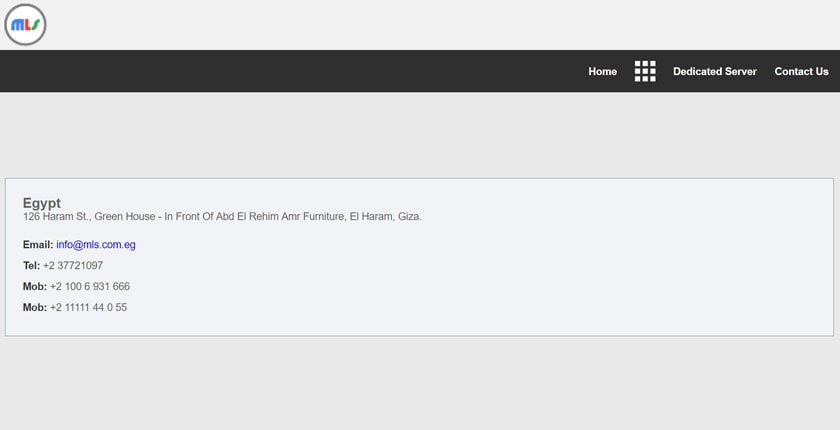Open the white grid menu icon
This screenshot has width=840, height=430.
tap(645, 71)
